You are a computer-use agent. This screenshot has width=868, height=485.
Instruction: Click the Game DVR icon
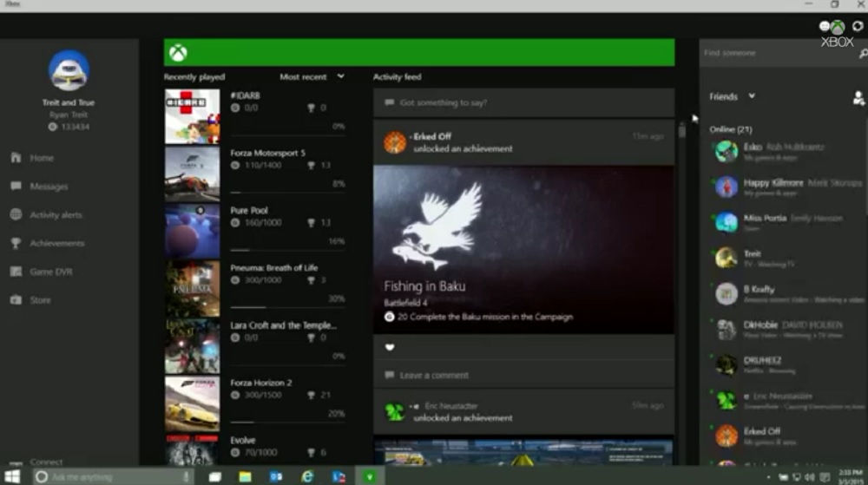pyautogui.click(x=16, y=272)
